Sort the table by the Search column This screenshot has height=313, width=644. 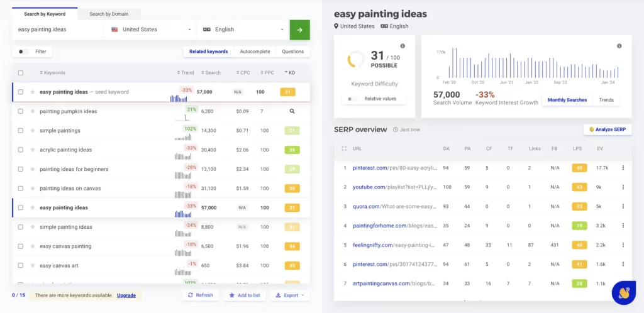(x=211, y=73)
